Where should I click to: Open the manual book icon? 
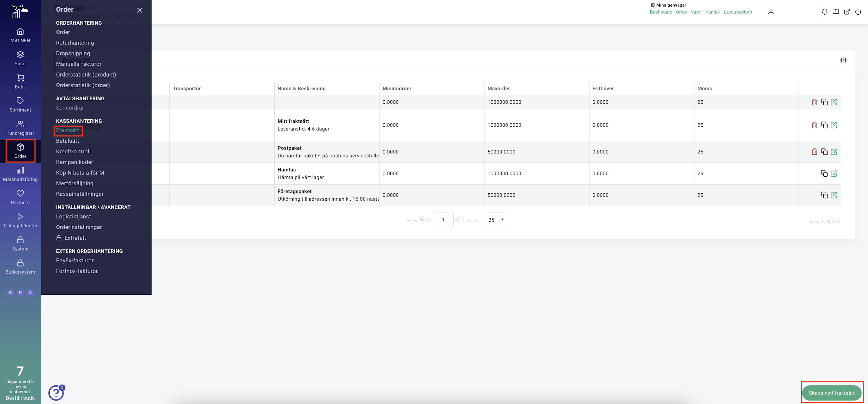[x=836, y=12]
